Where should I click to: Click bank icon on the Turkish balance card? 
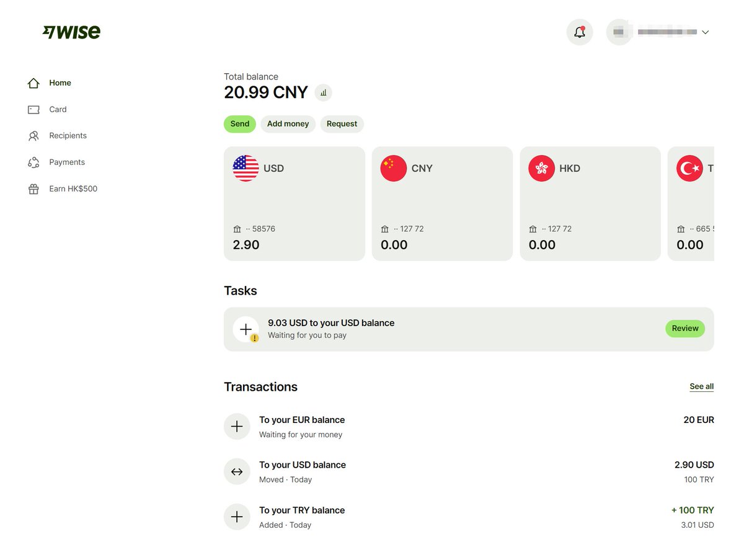tap(681, 229)
